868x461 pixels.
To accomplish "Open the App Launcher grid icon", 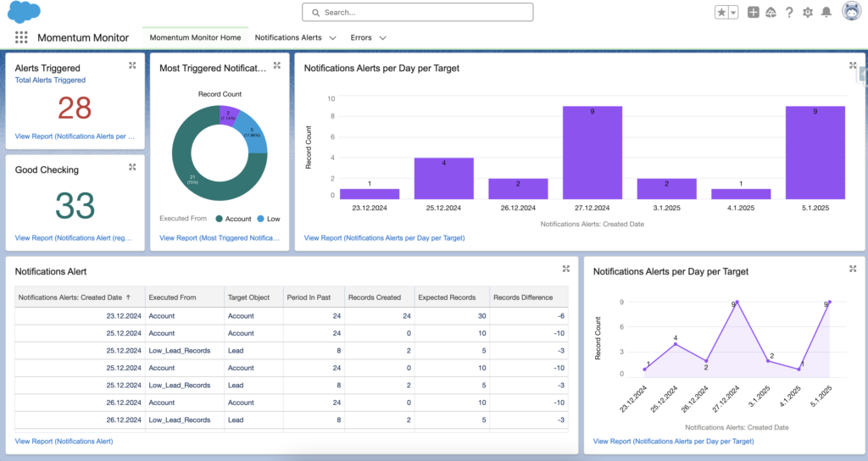I will point(21,37).
